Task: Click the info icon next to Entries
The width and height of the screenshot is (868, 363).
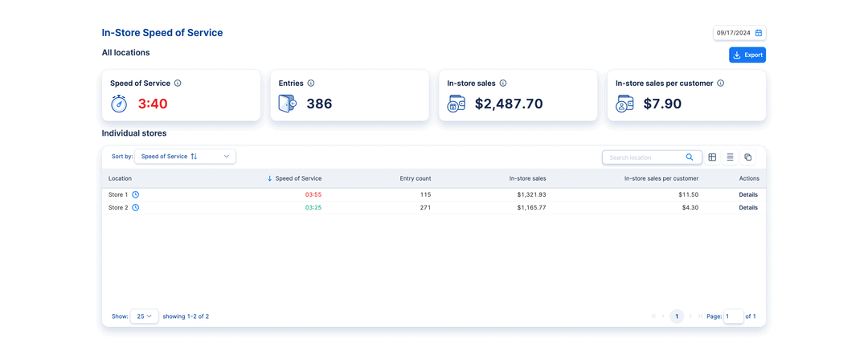Action: click(311, 83)
